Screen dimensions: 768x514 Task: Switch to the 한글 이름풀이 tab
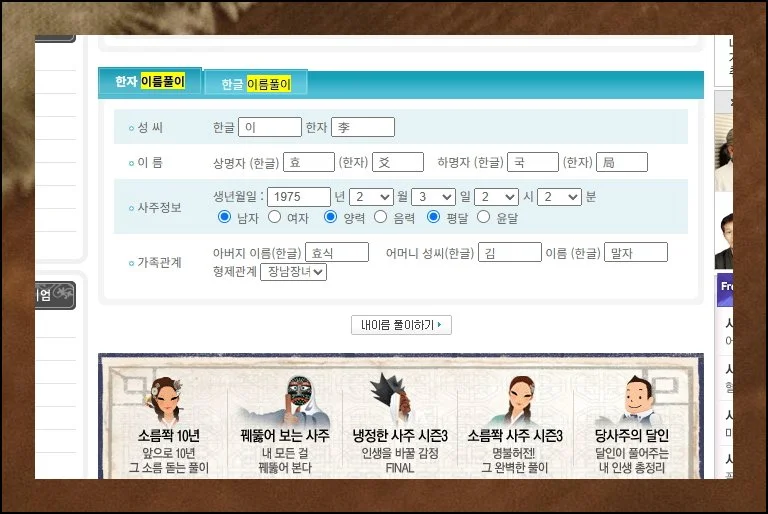click(255, 84)
